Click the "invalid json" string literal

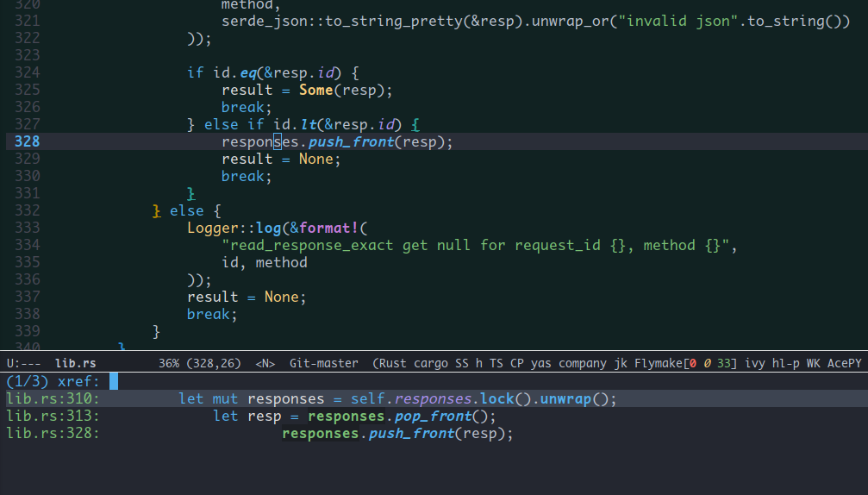pyautogui.click(x=678, y=21)
